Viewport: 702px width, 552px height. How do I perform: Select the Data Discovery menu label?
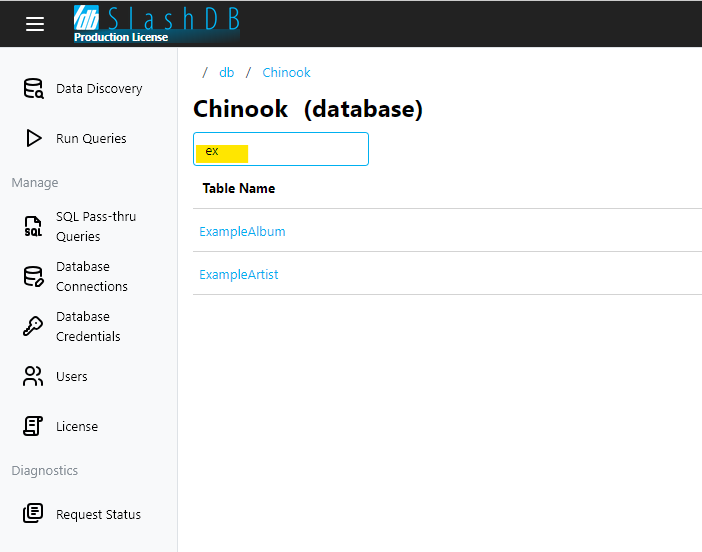[99, 89]
